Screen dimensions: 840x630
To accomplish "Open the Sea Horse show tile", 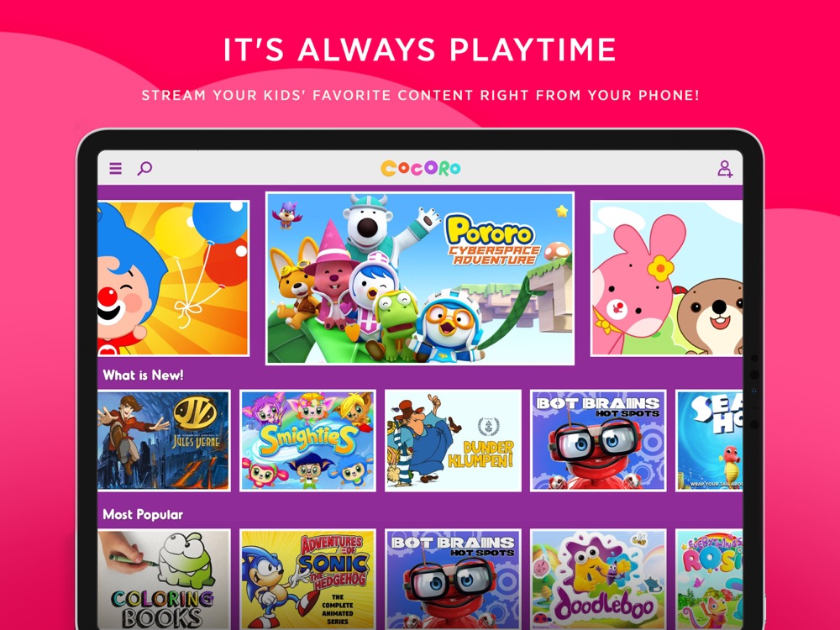I will (x=709, y=440).
